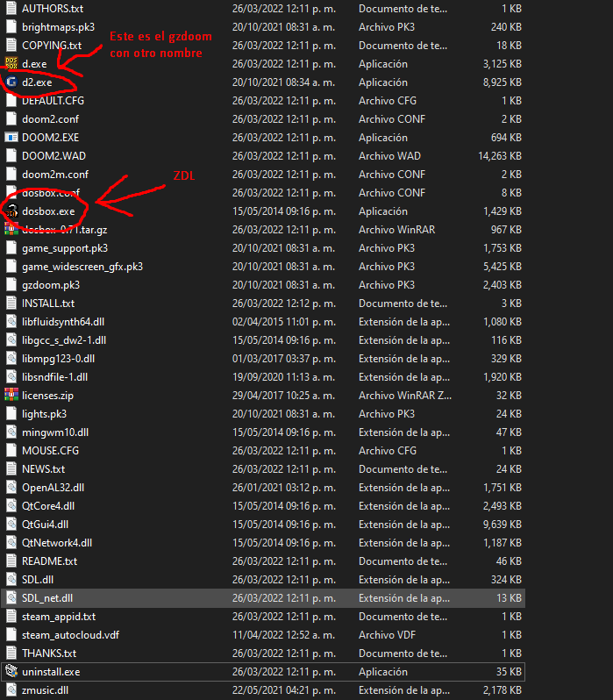
Task: Select the highlighted SDL_net.dll file name
Action: [47, 597]
